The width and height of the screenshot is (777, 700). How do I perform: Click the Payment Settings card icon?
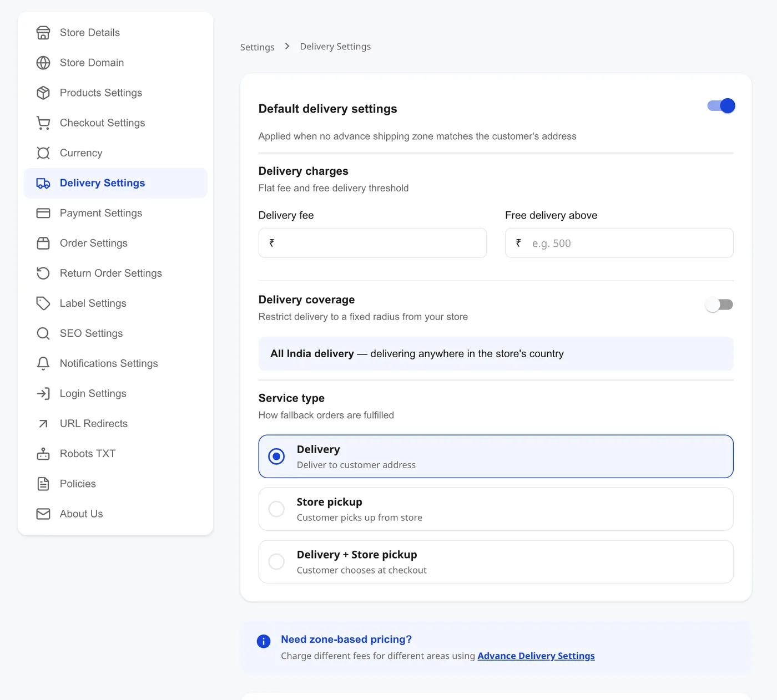[x=43, y=213]
